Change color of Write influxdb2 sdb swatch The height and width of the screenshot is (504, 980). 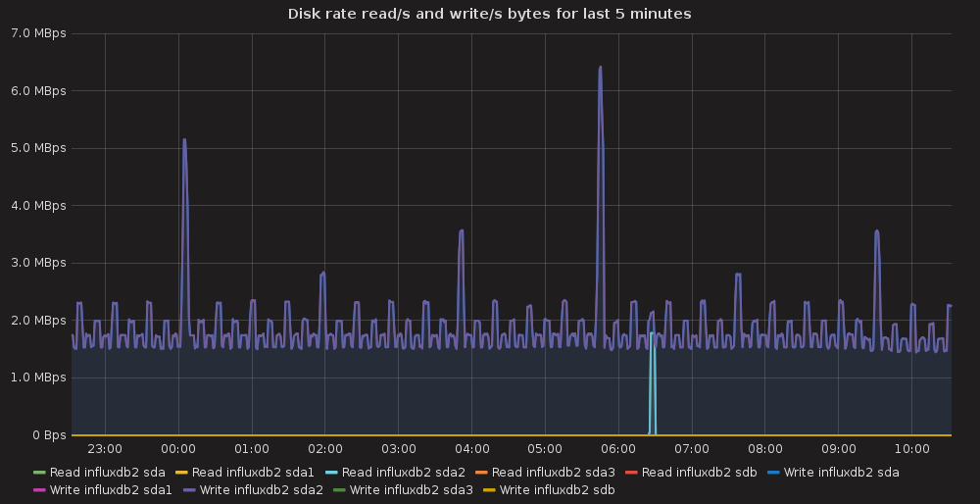coord(488,490)
